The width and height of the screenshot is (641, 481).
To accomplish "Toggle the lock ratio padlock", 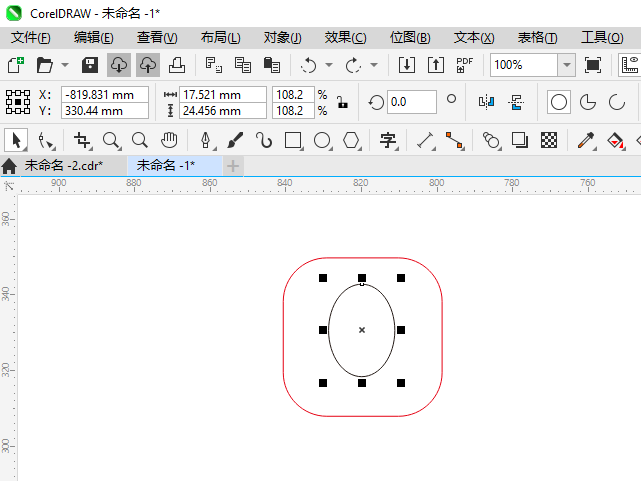I will [x=342, y=102].
